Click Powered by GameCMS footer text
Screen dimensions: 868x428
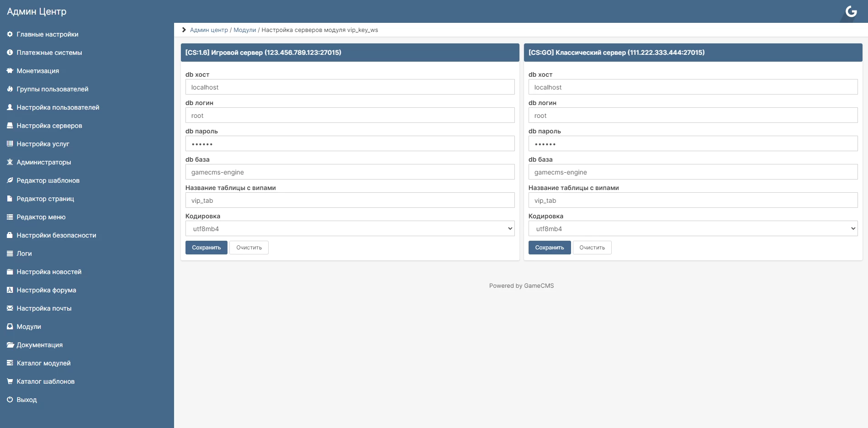pyautogui.click(x=521, y=286)
